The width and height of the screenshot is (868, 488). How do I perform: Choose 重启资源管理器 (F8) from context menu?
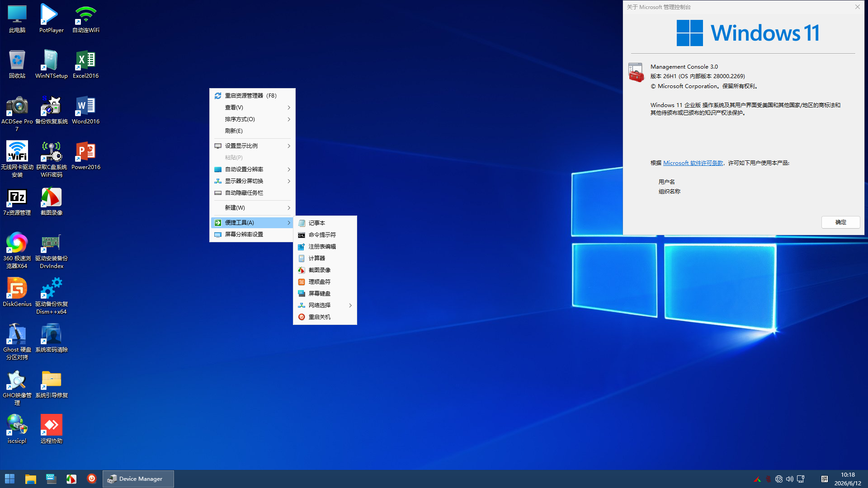pyautogui.click(x=252, y=96)
